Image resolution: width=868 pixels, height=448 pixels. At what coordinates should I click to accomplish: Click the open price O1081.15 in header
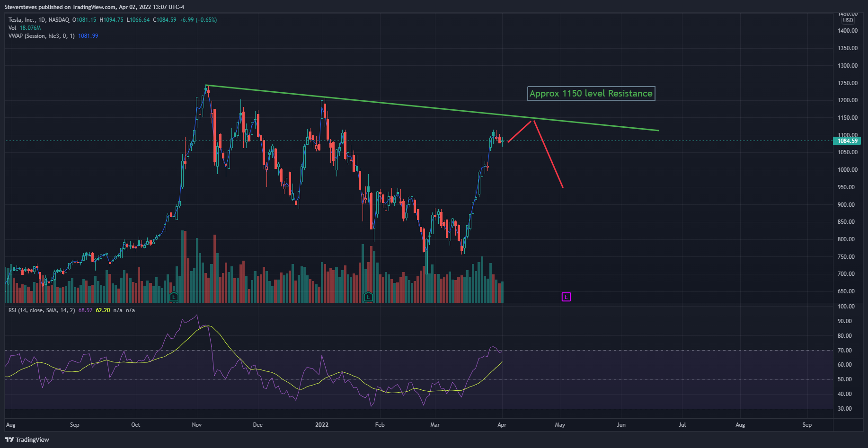[x=84, y=20]
